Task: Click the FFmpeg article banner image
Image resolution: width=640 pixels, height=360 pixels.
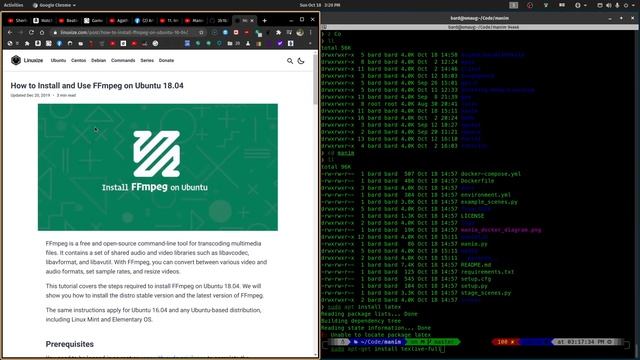Action: point(158,167)
